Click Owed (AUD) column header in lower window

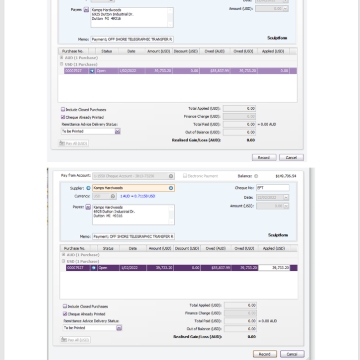coord(216,248)
